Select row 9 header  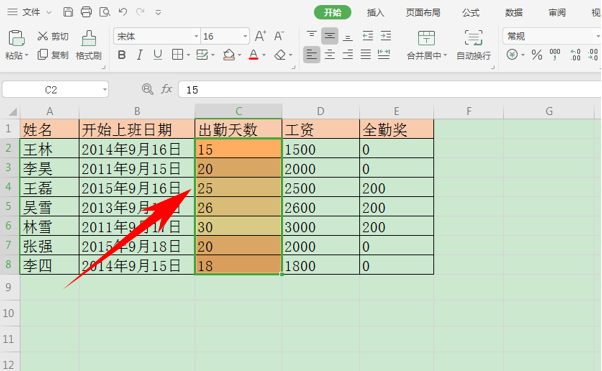[x=10, y=287]
